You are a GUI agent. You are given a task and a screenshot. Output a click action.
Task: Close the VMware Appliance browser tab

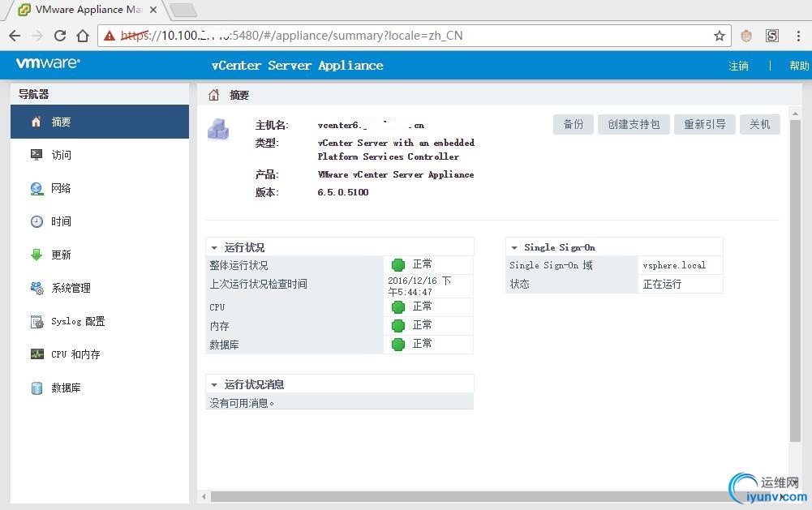(153, 10)
